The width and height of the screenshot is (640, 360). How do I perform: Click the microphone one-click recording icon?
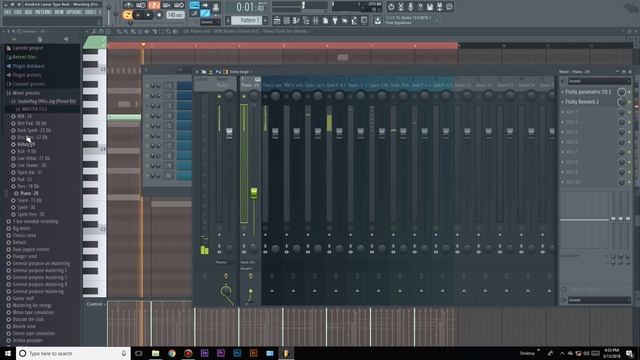[x=410, y=7]
